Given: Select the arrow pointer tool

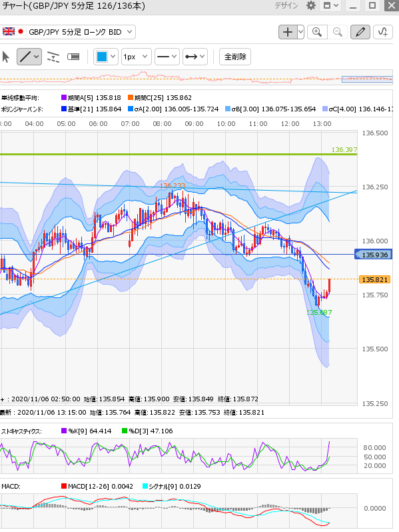Looking at the screenshot, I should (x=6, y=57).
